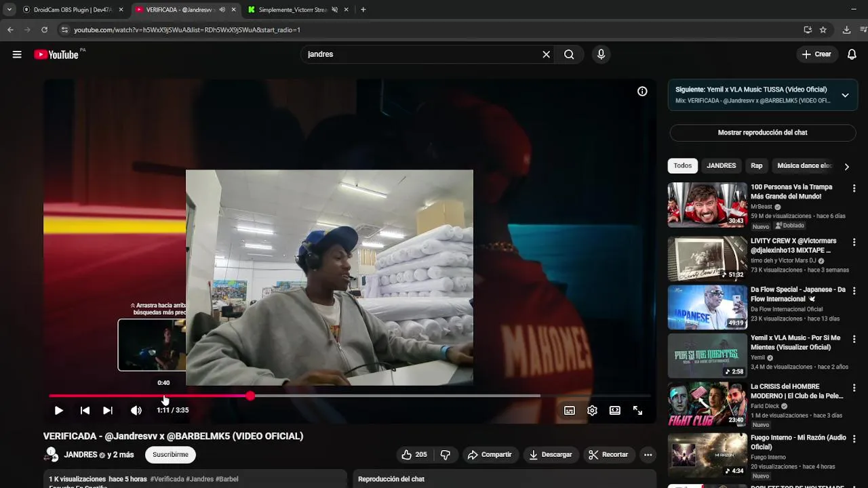Open options for Da Flow Special video

854,291
